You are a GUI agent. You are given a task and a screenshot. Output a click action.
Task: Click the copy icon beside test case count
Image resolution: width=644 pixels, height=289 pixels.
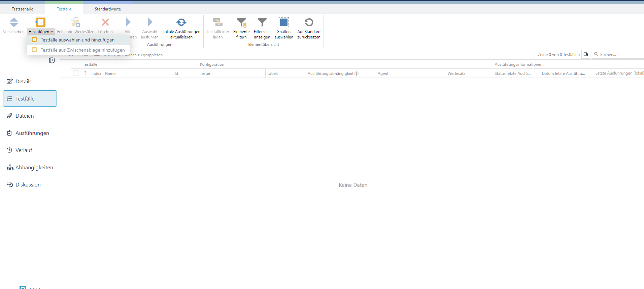586,54
